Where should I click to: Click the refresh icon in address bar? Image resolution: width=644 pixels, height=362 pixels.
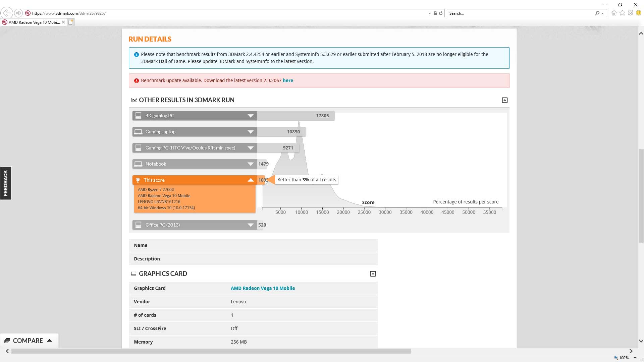tap(441, 13)
